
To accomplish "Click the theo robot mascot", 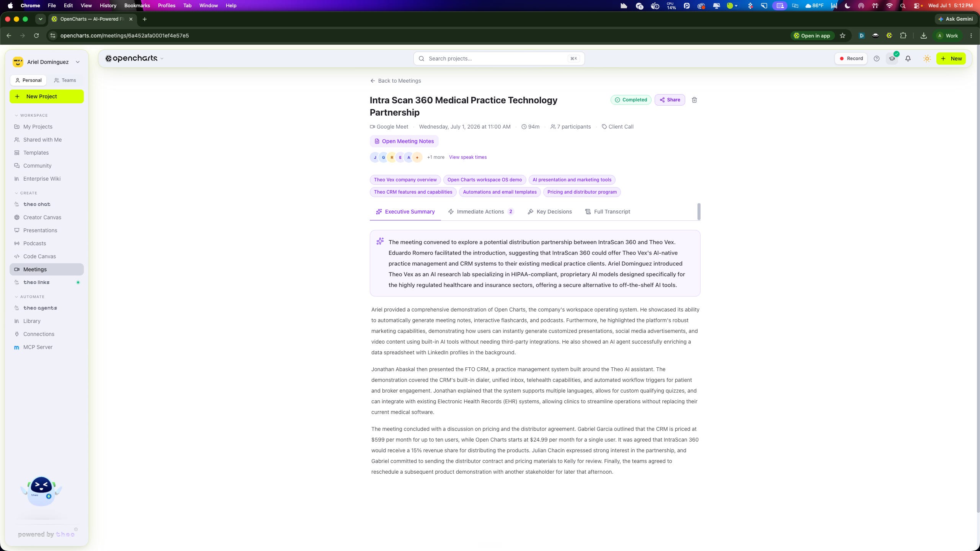I will click(41, 491).
